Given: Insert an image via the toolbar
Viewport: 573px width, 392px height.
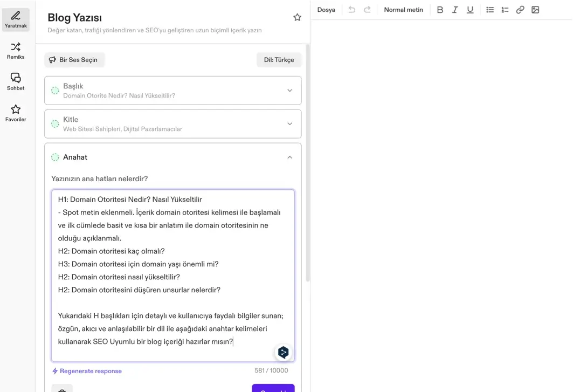Looking at the screenshot, I should point(535,10).
